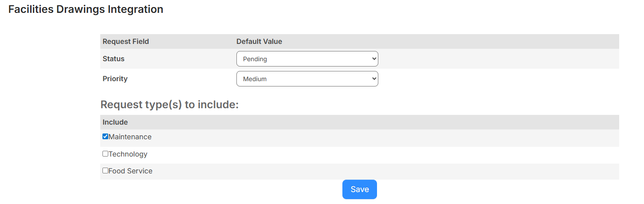Screen dimensions: 644x204
Task: Click the Technology label text
Action: click(128, 154)
